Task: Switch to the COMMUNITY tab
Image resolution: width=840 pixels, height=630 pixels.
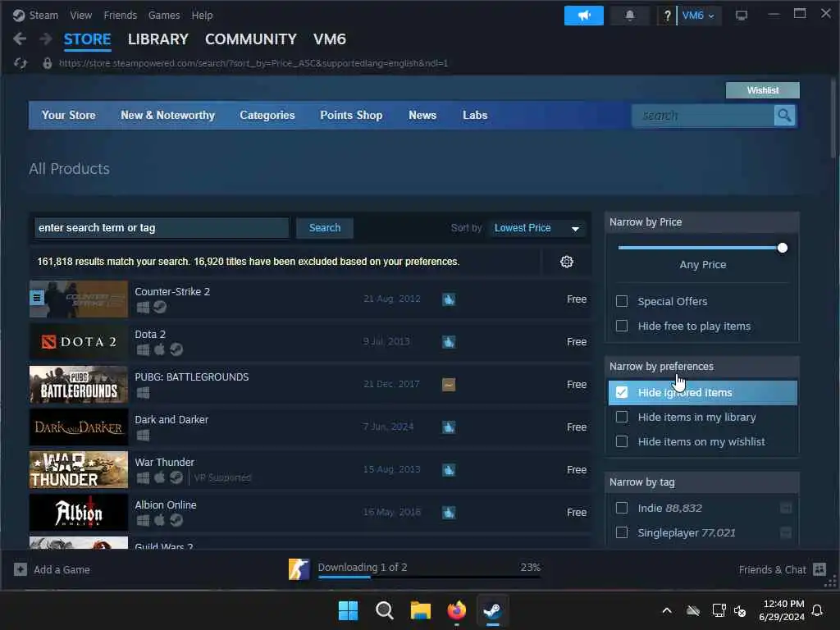Action: (x=251, y=39)
